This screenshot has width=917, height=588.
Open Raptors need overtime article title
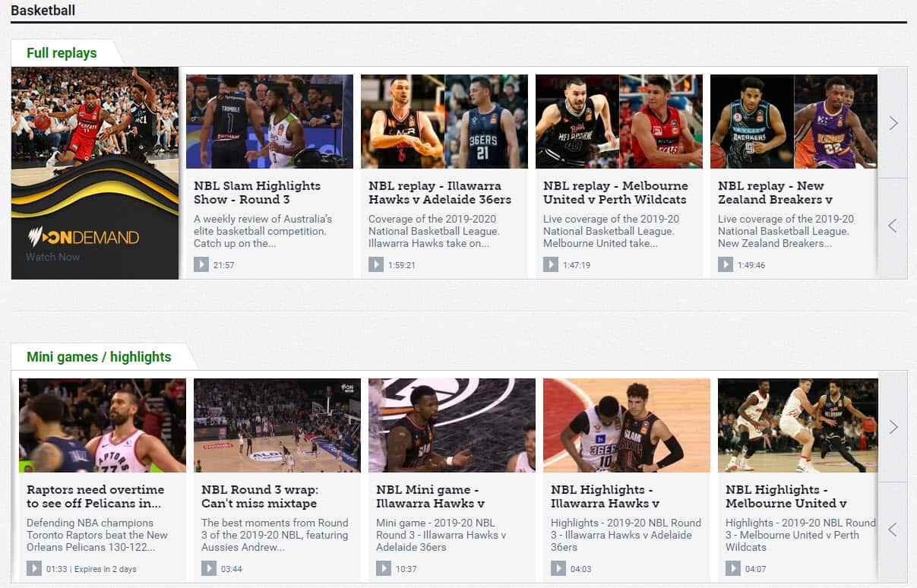point(95,496)
